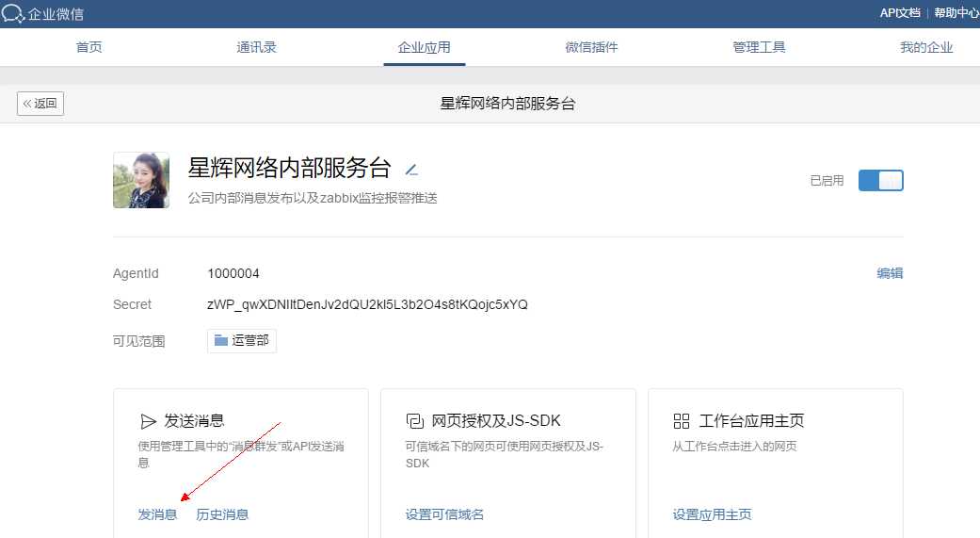Click the 运营部 visibility scope tag
Image resolution: width=980 pixels, height=538 pixels.
[x=242, y=341]
